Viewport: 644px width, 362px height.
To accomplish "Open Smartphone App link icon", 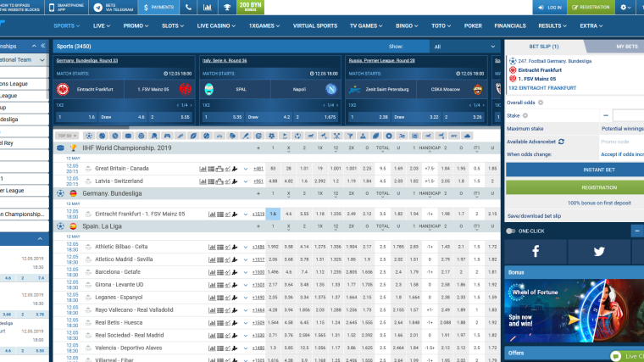I will tap(52, 8).
